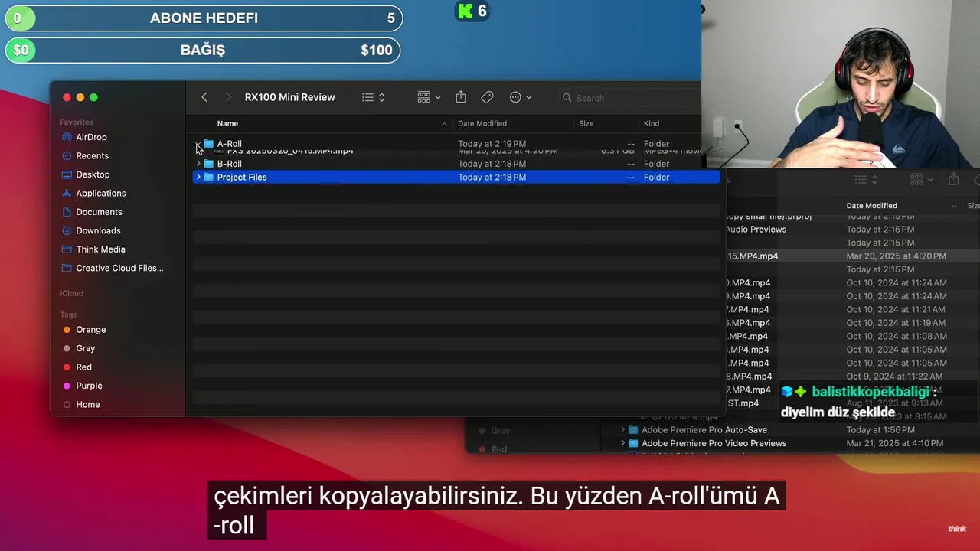Expand Adobe Premiere Pro Auto-Save folder
This screenshot has height=551, width=980.
[x=622, y=430]
